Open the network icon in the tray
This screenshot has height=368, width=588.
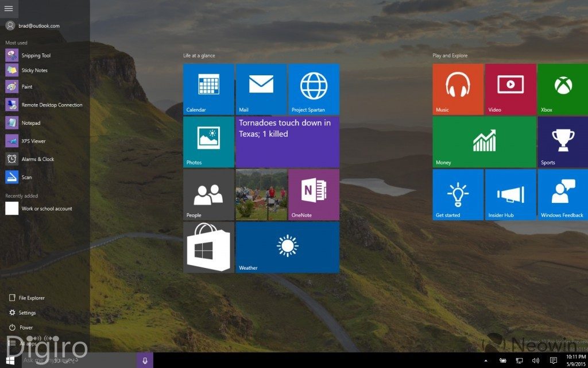(x=519, y=361)
